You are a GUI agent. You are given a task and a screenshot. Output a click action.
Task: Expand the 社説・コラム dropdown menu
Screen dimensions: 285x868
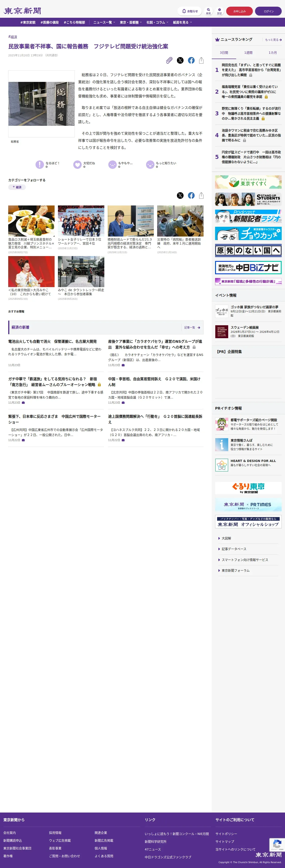point(158,22)
